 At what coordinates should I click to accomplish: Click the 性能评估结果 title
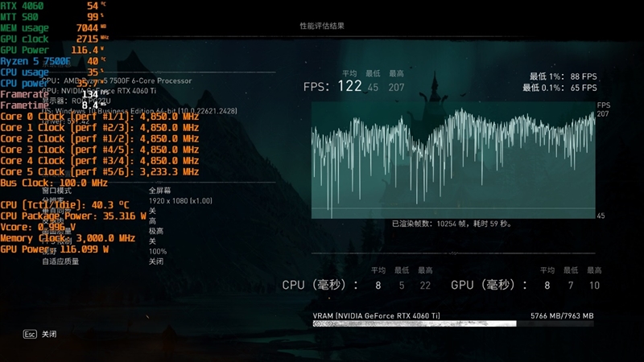coord(322,26)
